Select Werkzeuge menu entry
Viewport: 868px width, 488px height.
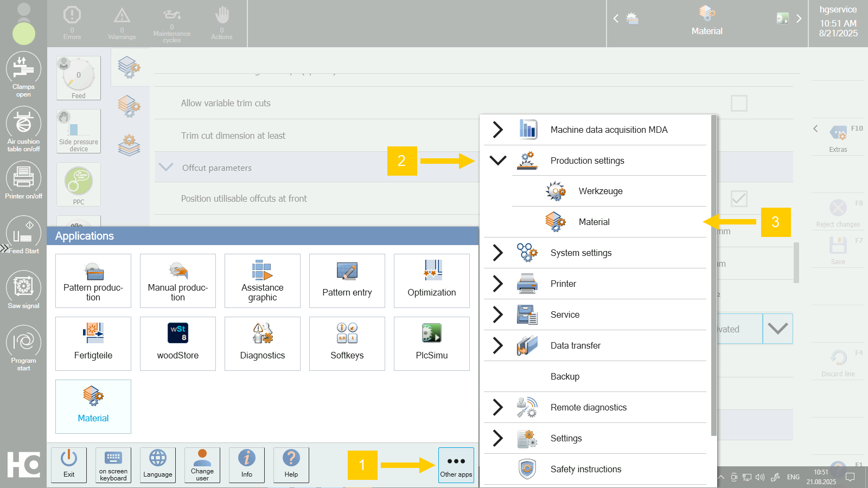click(609, 191)
